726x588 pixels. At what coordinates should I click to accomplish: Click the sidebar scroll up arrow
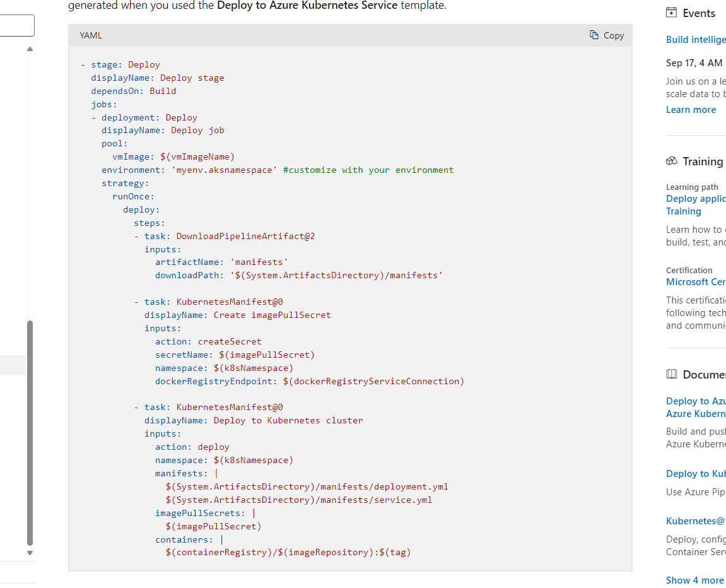click(30, 49)
